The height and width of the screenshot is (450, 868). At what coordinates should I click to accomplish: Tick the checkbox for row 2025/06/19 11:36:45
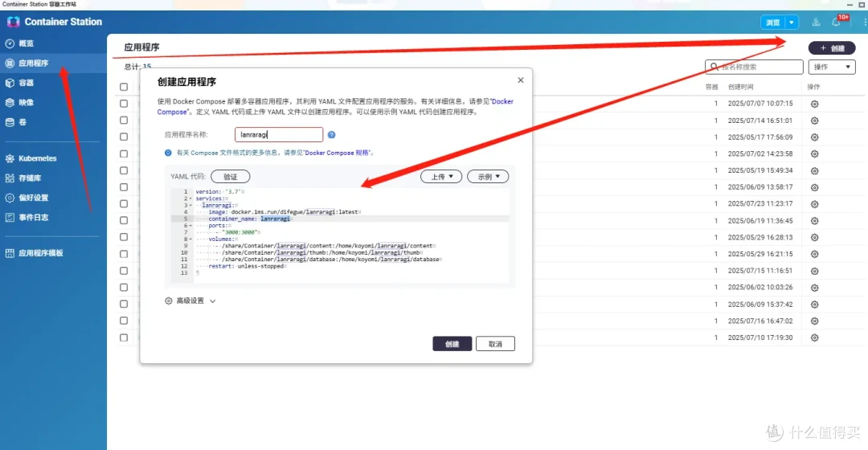(x=124, y=220)
